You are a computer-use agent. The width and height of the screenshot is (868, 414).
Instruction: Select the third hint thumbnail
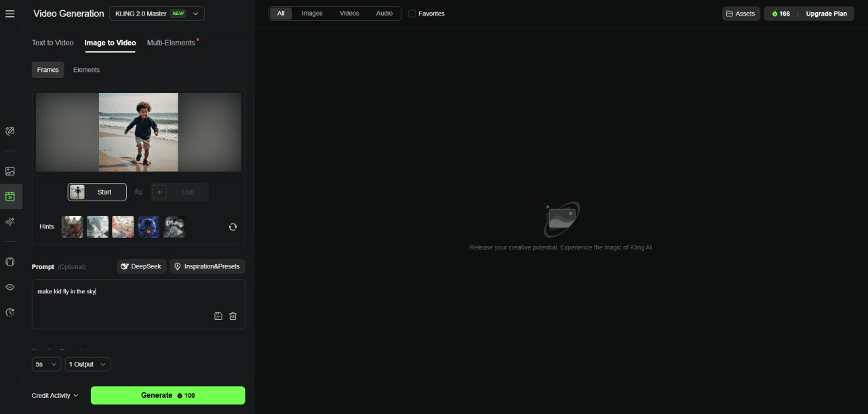pos(123,227)
